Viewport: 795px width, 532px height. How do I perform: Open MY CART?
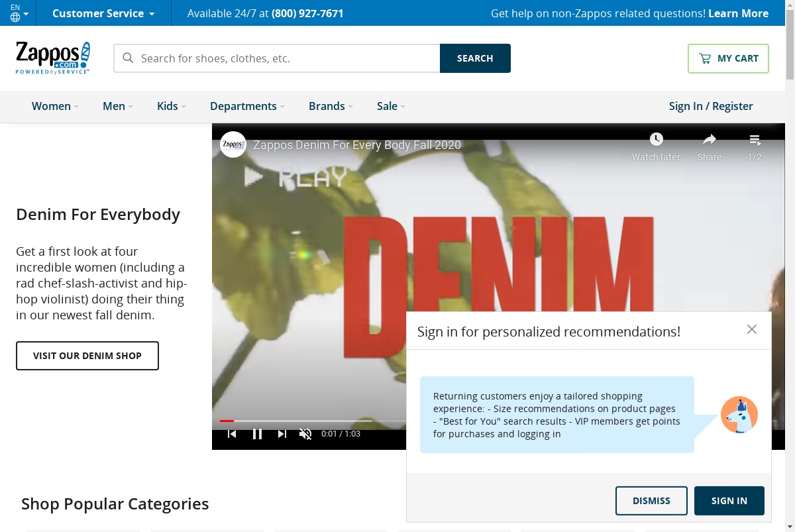pyautogui.click(x=728, y=58)
